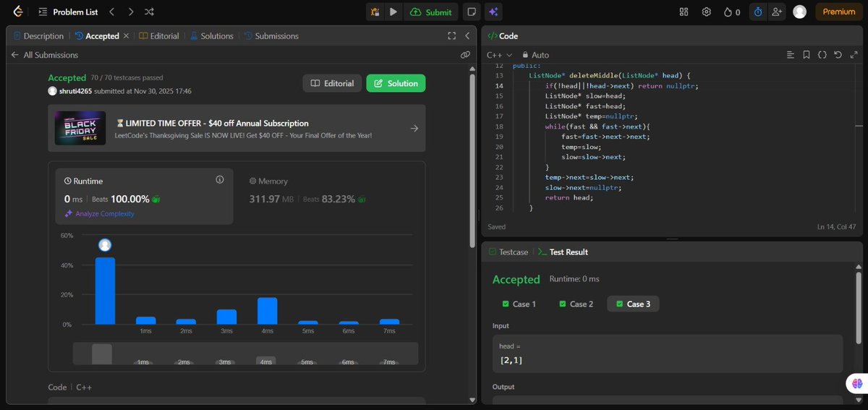The height and width of the screenshot is (410, 868).
Task: Select the Test Result tab
Action: click(563, 252)
